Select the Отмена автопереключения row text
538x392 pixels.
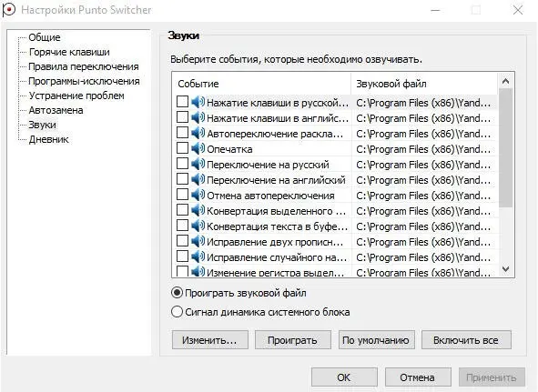[270, 196]
